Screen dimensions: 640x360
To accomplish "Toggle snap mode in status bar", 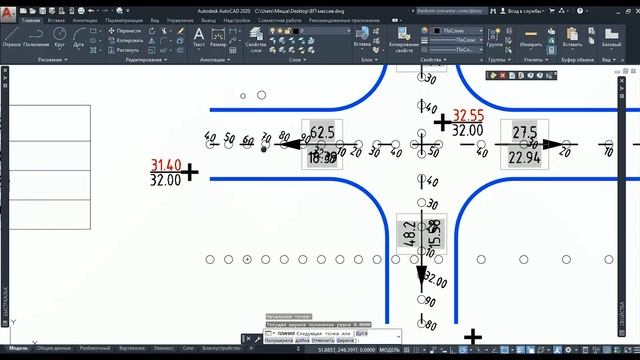I will (x=416, y=350).
